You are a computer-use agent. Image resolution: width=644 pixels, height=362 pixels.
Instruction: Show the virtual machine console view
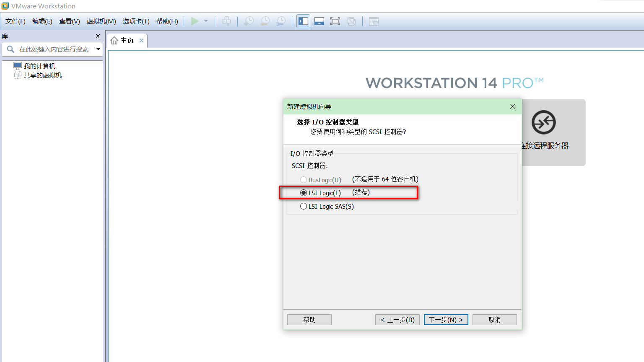tap(373, 21)
